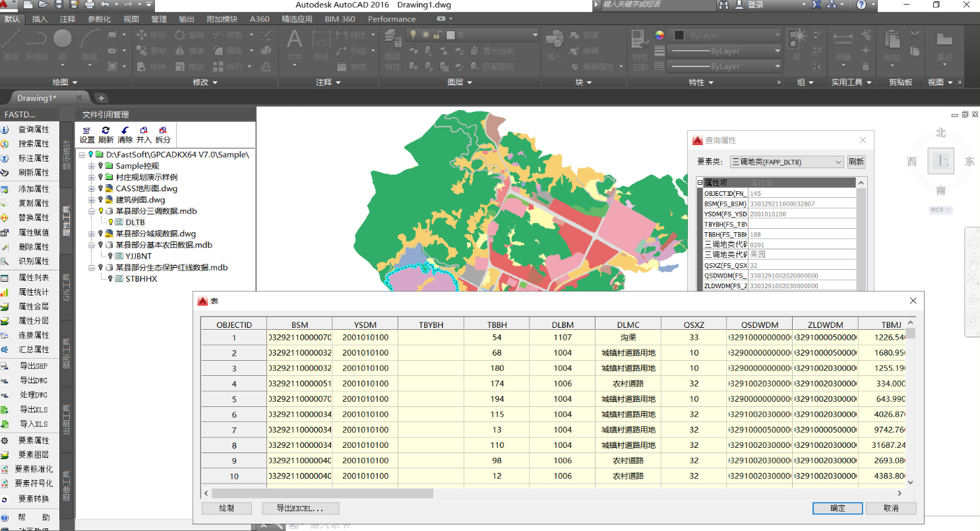This screenshot has width=980, height=531.
Task: Click the 导出EXCEL... button
Action: (x=300, y=509)
